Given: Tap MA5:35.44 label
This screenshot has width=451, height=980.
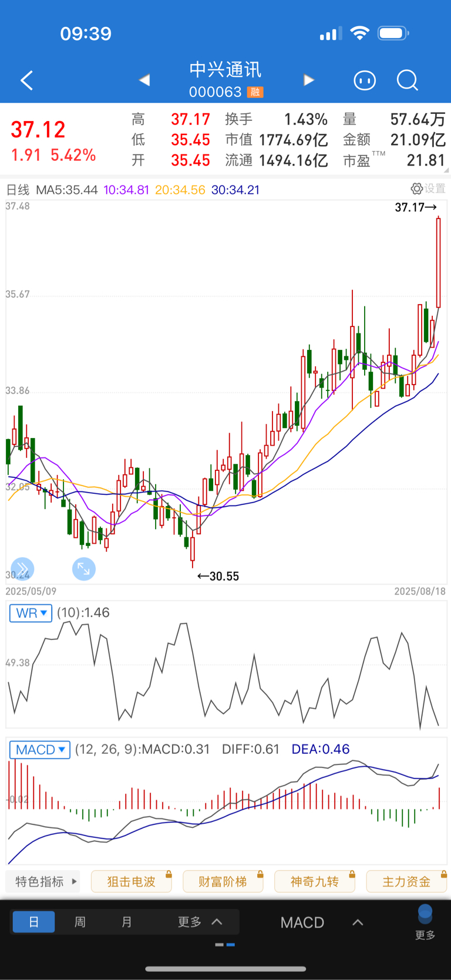Looking at the screenshot, I should pos(66,190).
